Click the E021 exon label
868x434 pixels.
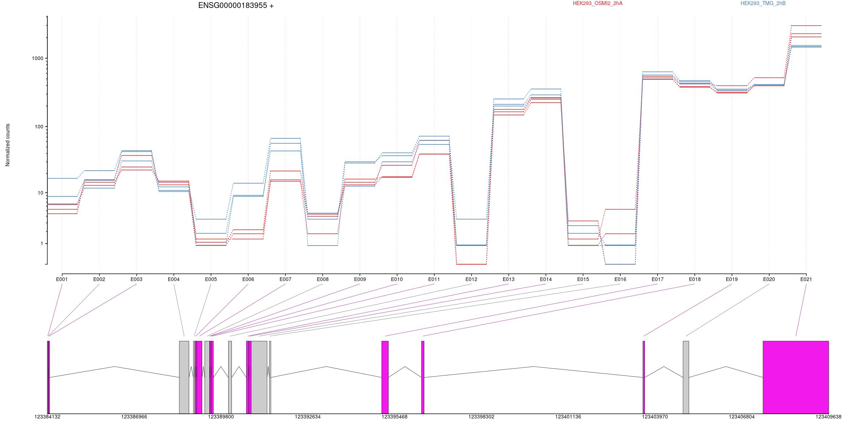tap(806, 279)
